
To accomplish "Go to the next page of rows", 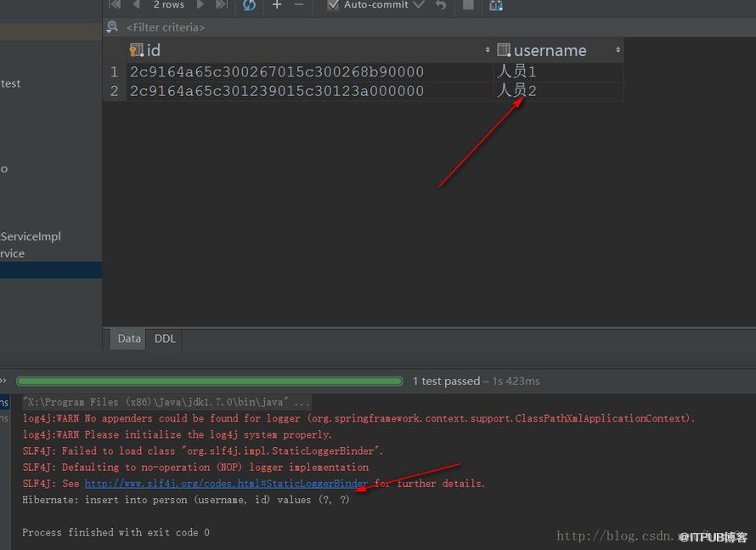I will pyautogui.click(x=200, y=5).
